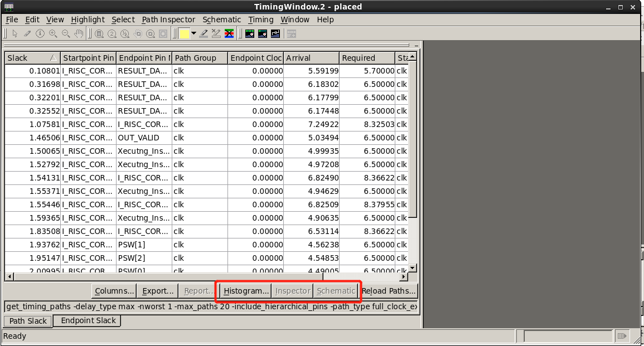This screenshot has height=346, width=644.
Task: Click the clear all highlights icon
Action: click(x=229, y=33)
